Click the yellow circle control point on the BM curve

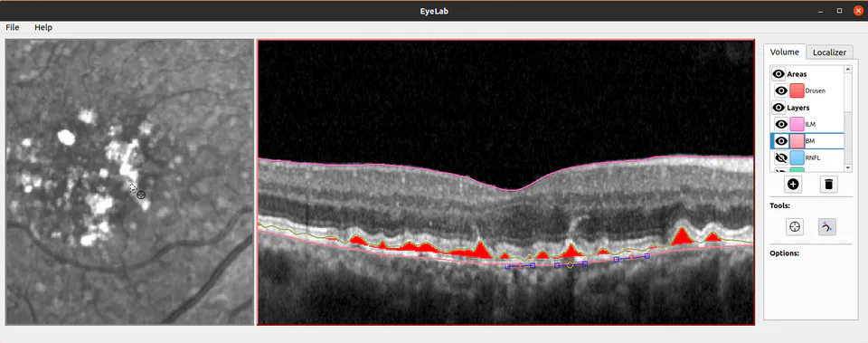click(570, 265)
